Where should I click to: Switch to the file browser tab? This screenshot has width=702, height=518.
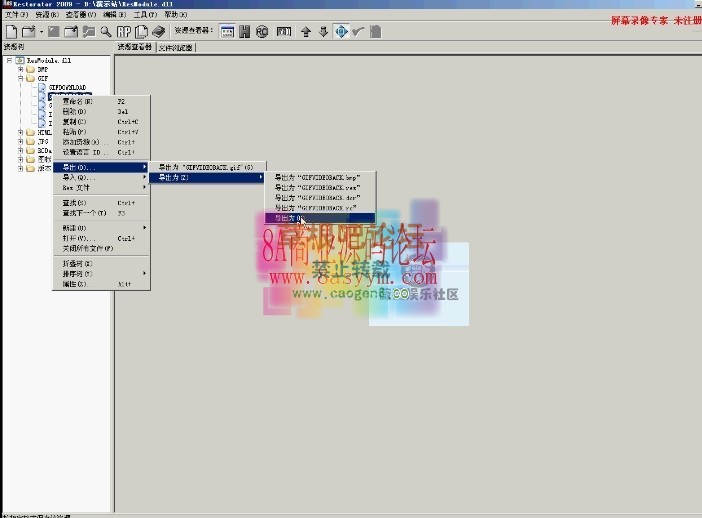176,47
